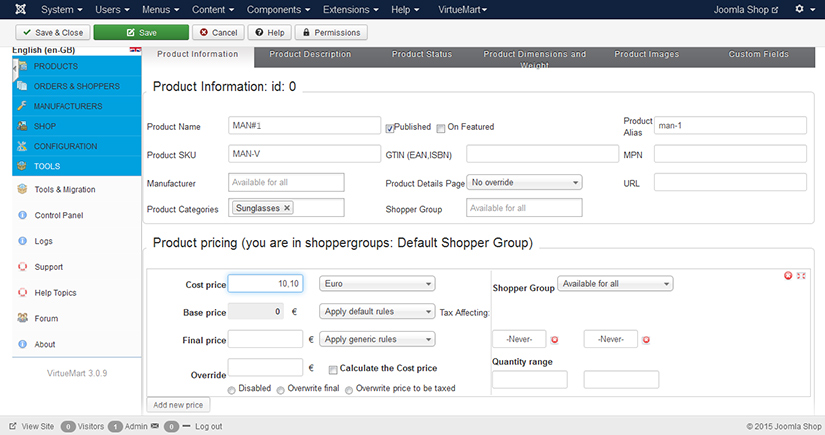Viewport: 825px width, 435px height.
Task: Open Support in the sidebar
Action: tap(48, 267)
